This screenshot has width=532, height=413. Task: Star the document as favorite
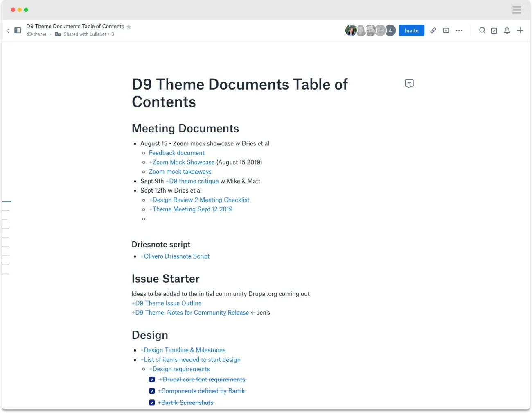(129, 26)
